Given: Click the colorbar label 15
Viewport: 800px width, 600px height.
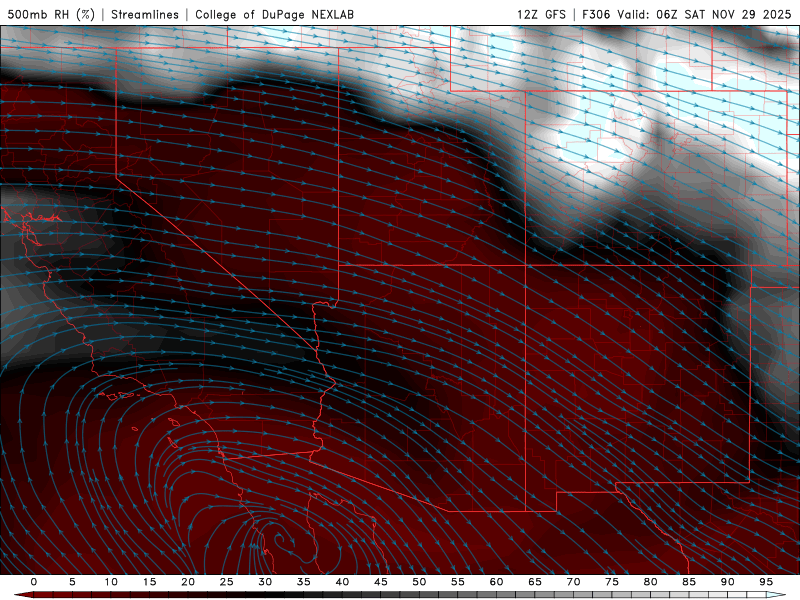Looking at the screenshot, I should [x=149, y=582].
